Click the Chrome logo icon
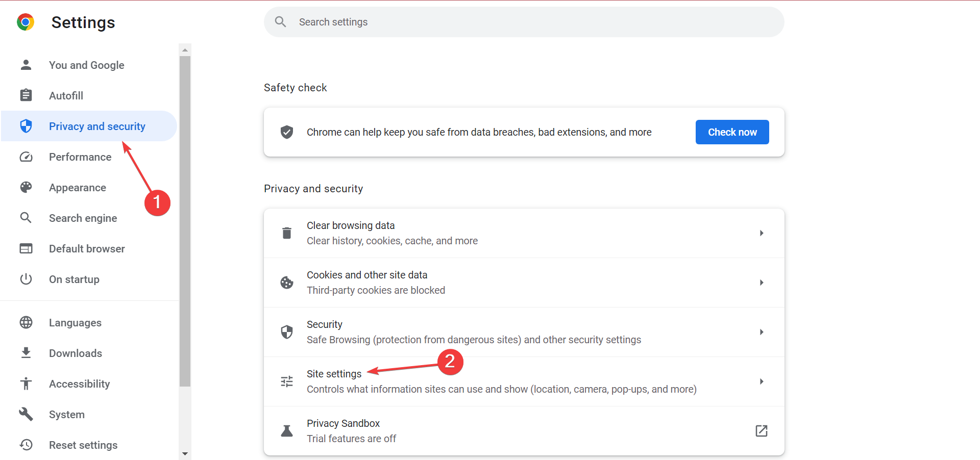980x460 pixels. coord(26,22)
